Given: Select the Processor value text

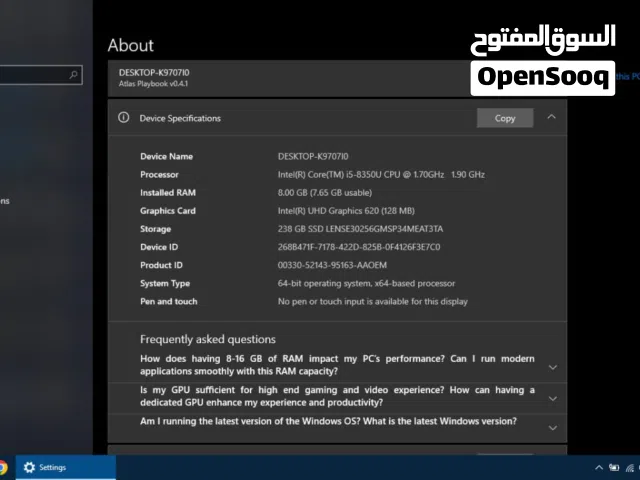Looking at the screenshot, I should pyautogui.click(x=381, y=175).
